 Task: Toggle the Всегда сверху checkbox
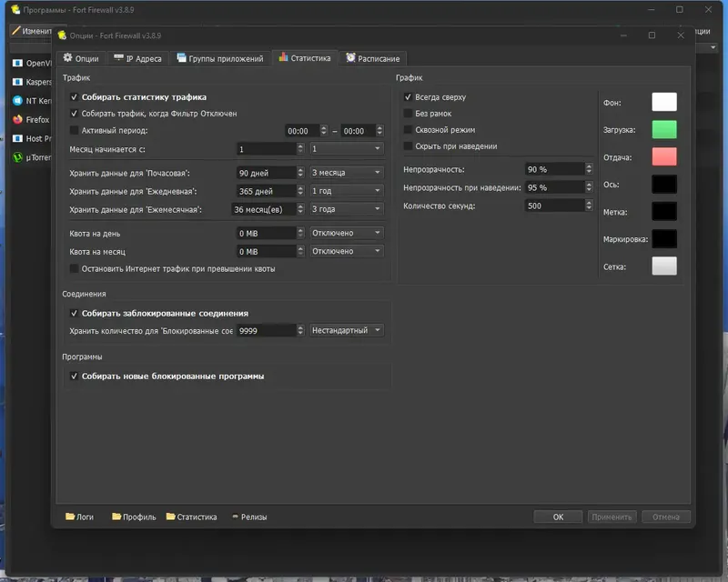(409, 96)
